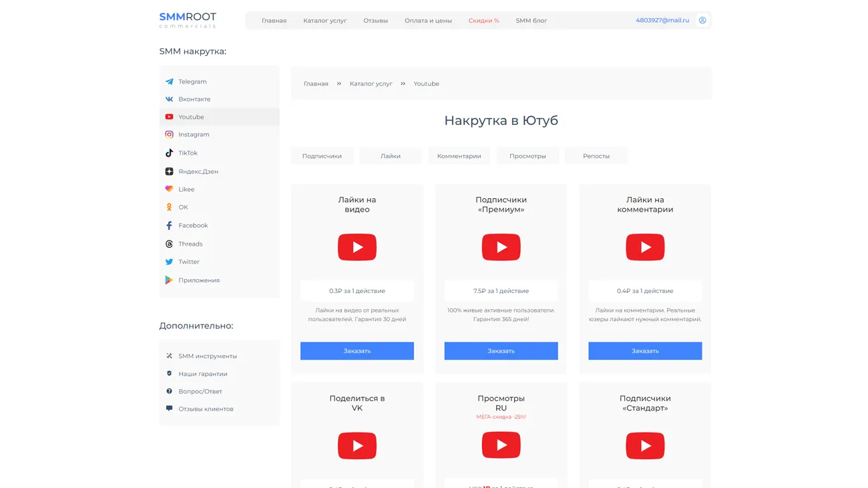Switch to the Подписчики filter tab

[x=322, y=156]
